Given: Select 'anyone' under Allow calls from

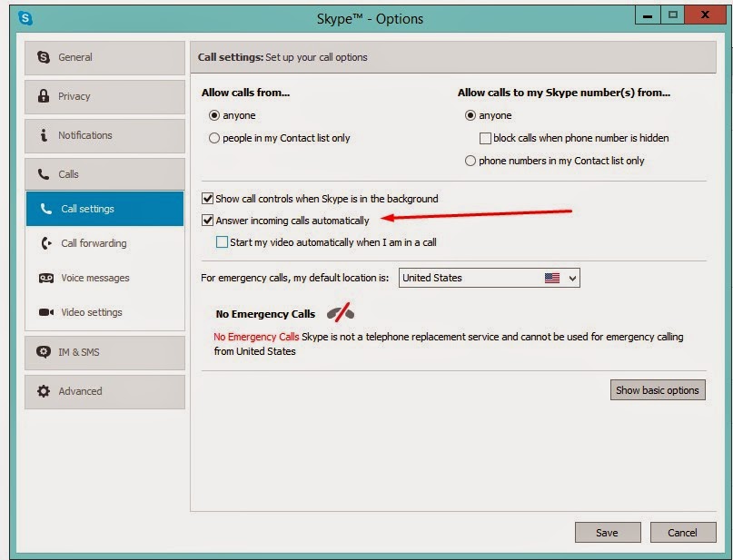Looking at the screenshot, I should (x=214, y=115).
